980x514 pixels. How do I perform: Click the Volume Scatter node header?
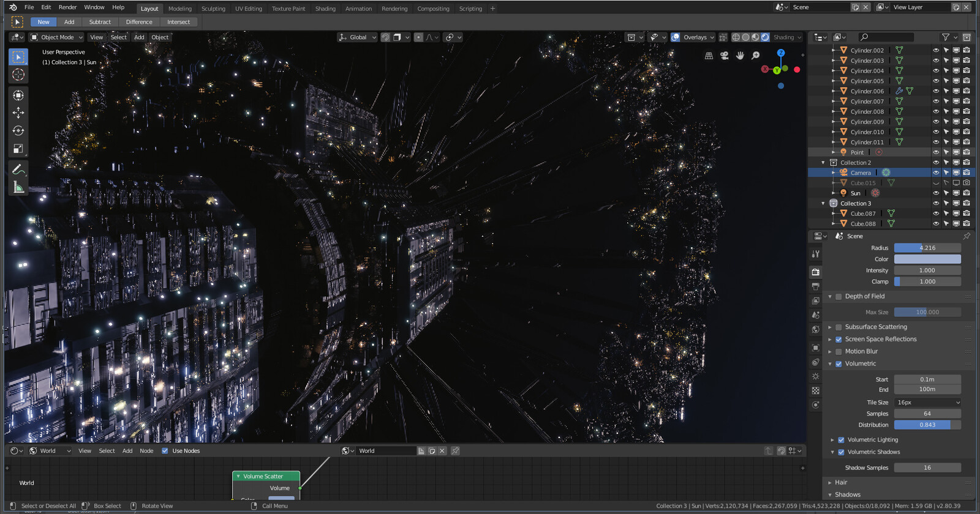pos(266,477)
